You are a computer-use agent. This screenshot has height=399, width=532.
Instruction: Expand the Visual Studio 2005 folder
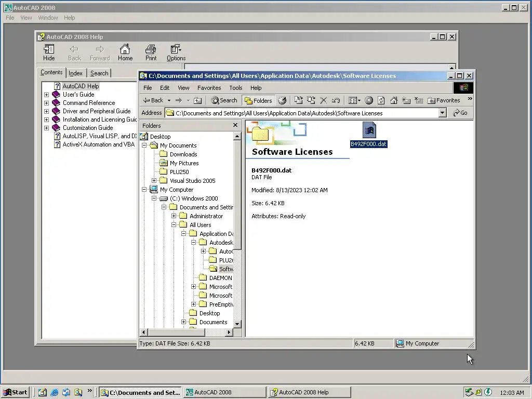[x=154, y=180]
